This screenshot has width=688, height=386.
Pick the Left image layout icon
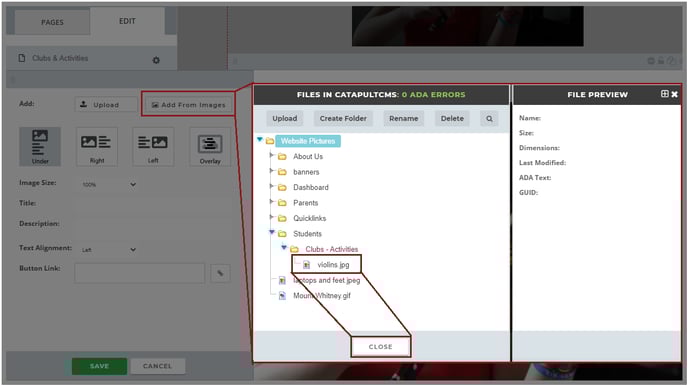tap(153, 147)
